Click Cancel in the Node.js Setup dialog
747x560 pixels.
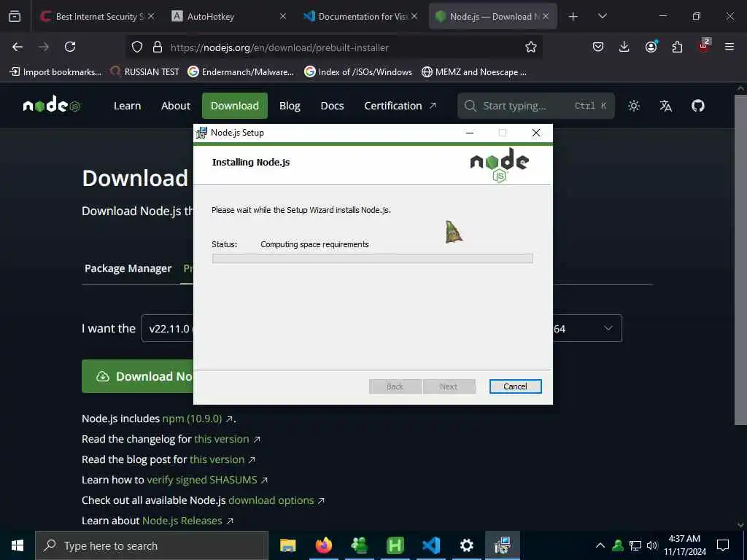tap(515, 386)
